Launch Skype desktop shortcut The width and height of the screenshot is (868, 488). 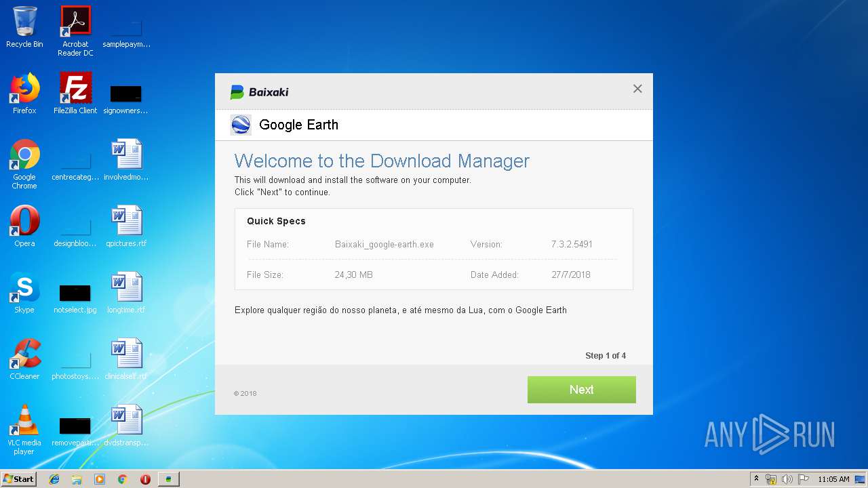[x=24, y=293]
